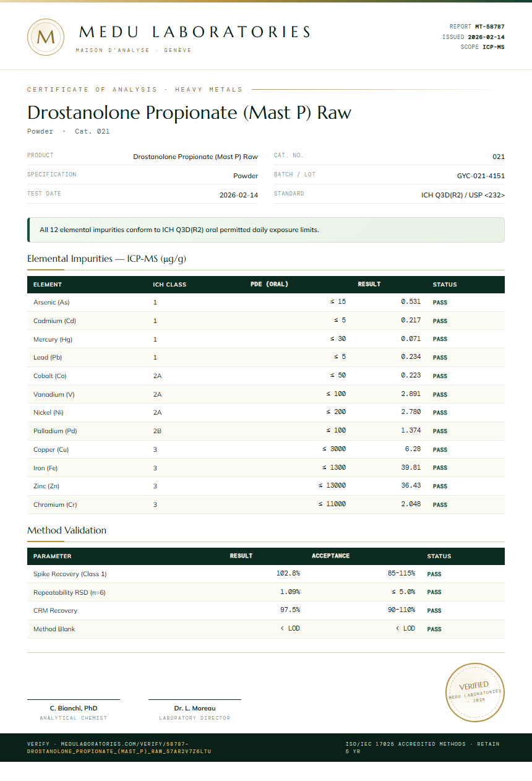Select the Zinc result 36.43
The height and width of the screenshot is (781, 532).
pyautogui.click(x=411, y=486)
